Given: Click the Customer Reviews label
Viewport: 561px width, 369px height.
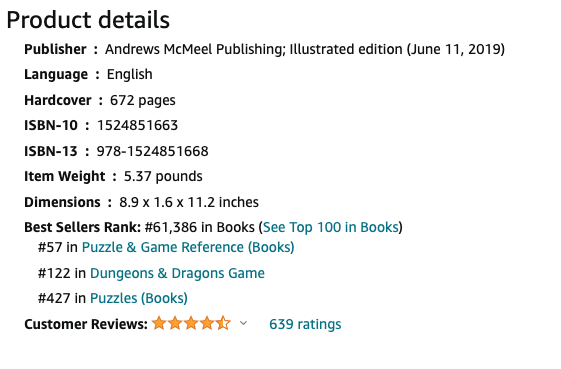Looking at the screenshot, I should click(86, 324).
